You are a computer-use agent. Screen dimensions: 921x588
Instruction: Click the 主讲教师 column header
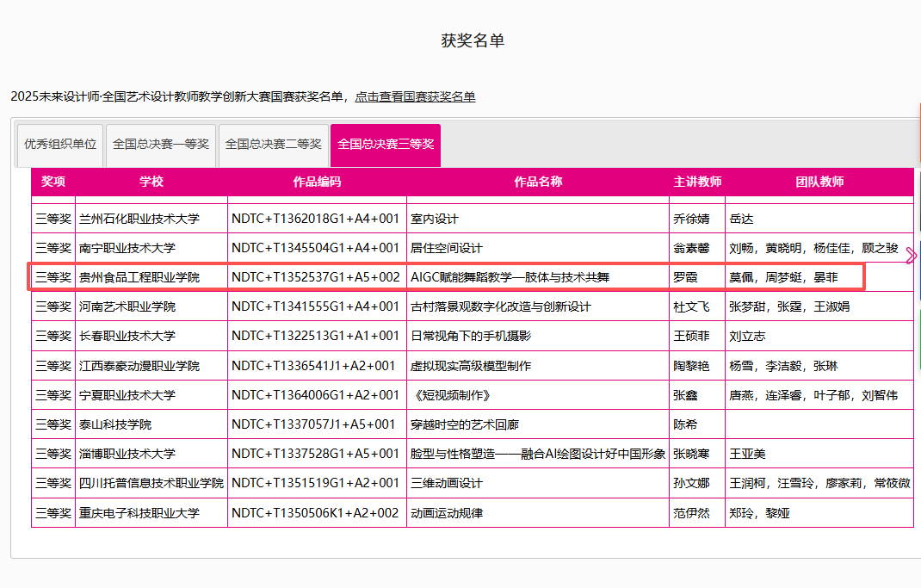[x=697, y=182]
